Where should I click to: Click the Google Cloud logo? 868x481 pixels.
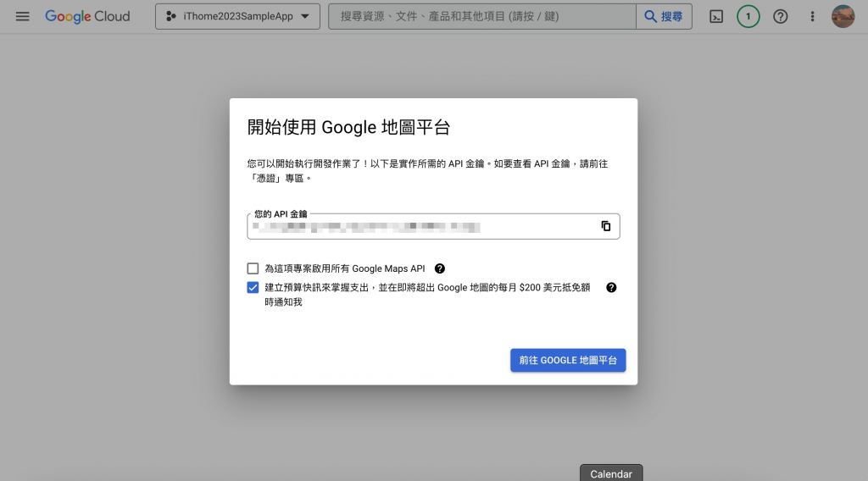pos(87,17)
